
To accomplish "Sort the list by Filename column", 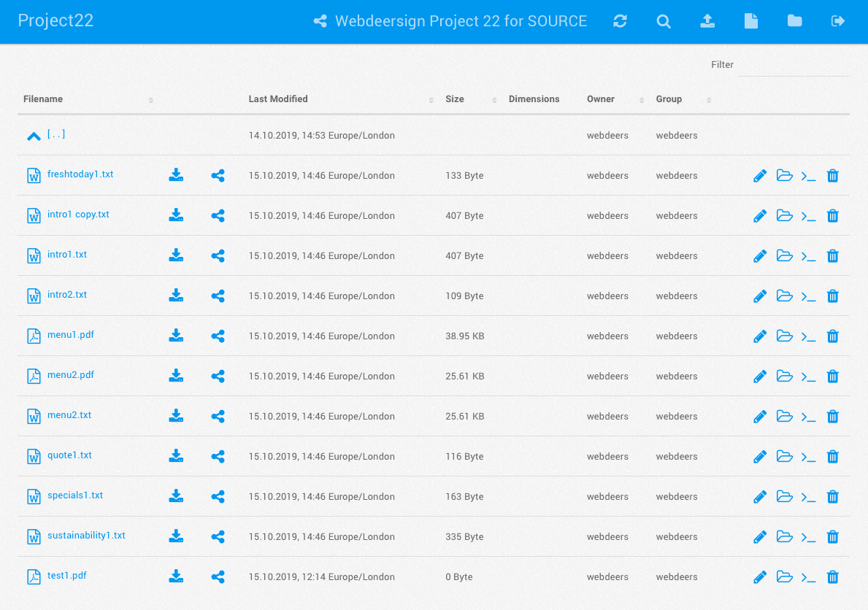I will [x=43, y=99].
